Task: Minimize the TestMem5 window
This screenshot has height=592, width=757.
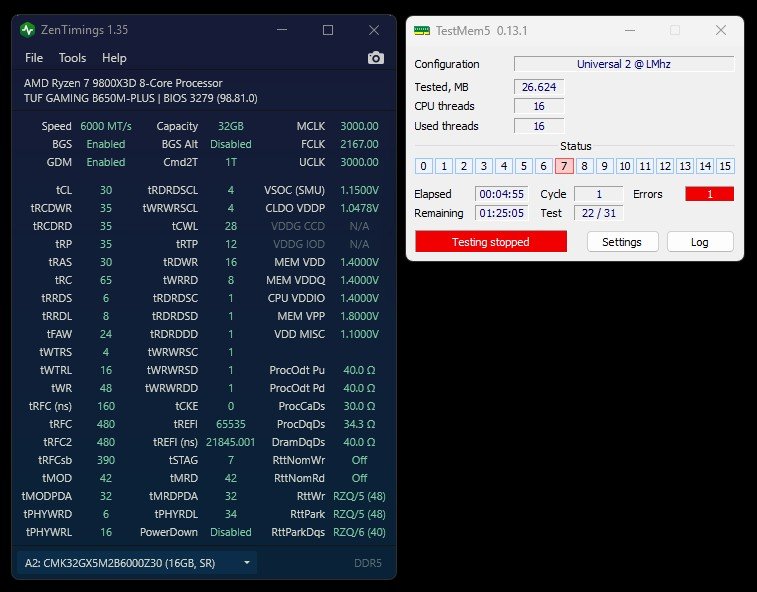Action: point(630,30)
